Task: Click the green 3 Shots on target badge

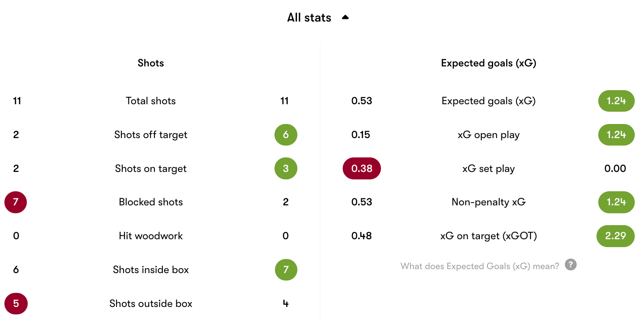Action: [286, 168]
